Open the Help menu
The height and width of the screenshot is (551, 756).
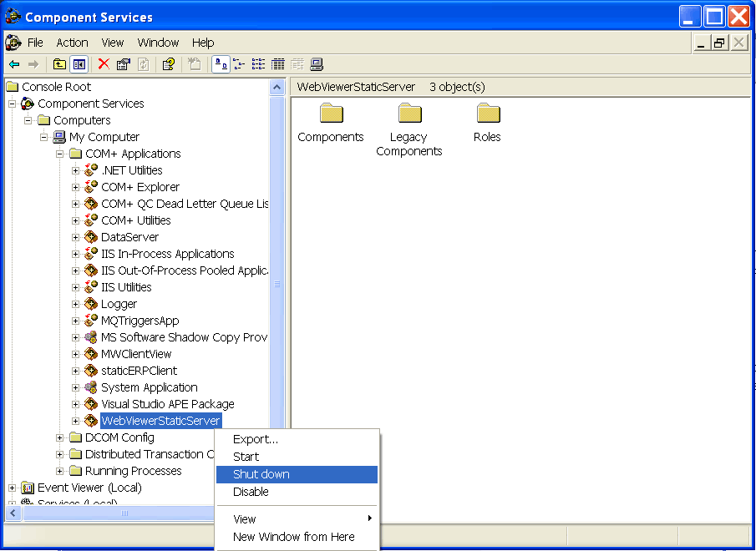(x=203, y=43)
